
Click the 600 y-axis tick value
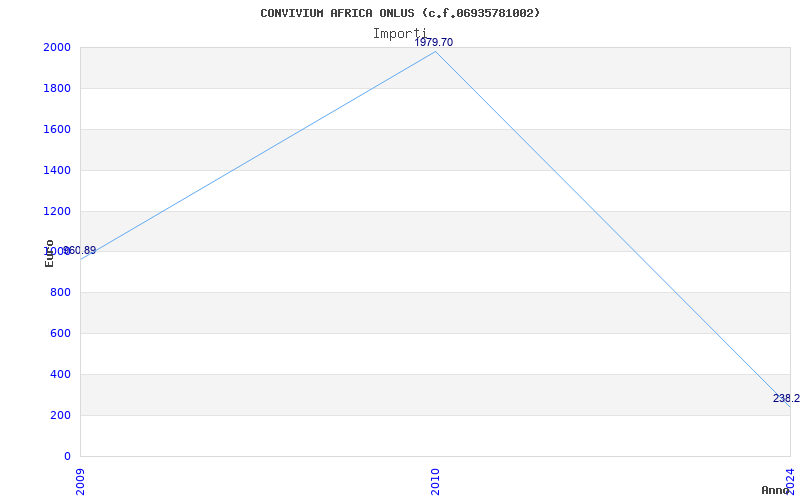point(60,333)
